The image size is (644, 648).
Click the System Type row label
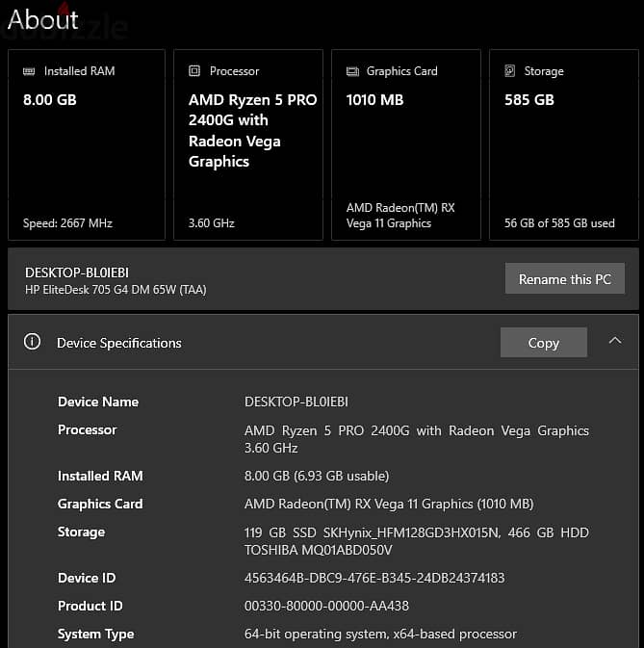point(96,635)
